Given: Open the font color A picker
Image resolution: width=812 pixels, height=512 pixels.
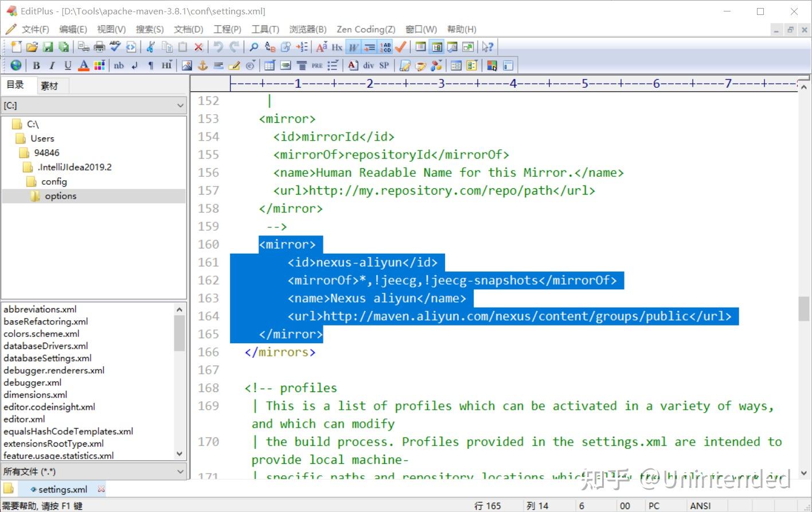Looking at the screenshot, I should [x=84, y=65].
